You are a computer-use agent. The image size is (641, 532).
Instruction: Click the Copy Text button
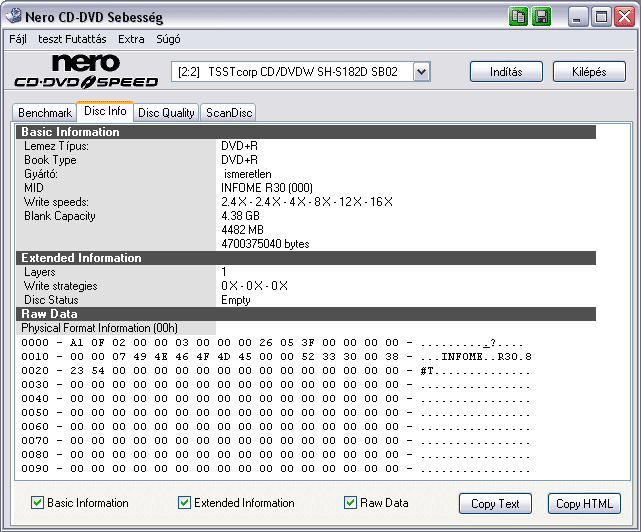pos(495,503)
